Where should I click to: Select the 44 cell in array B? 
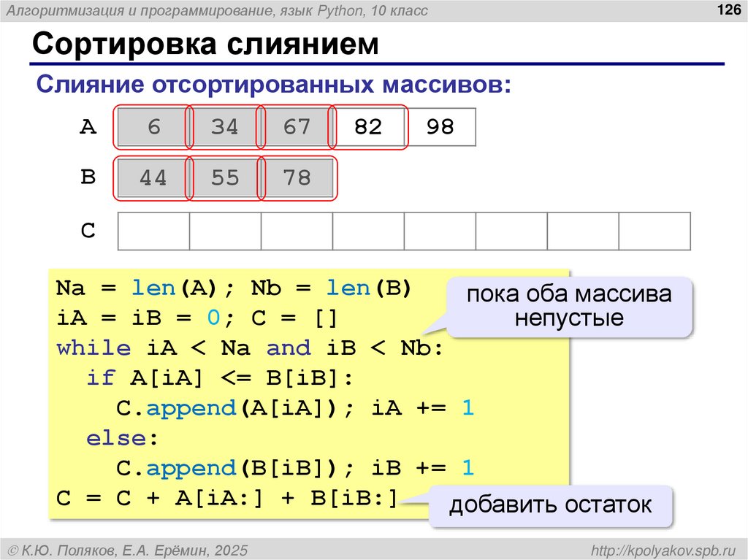pos(150,177)
